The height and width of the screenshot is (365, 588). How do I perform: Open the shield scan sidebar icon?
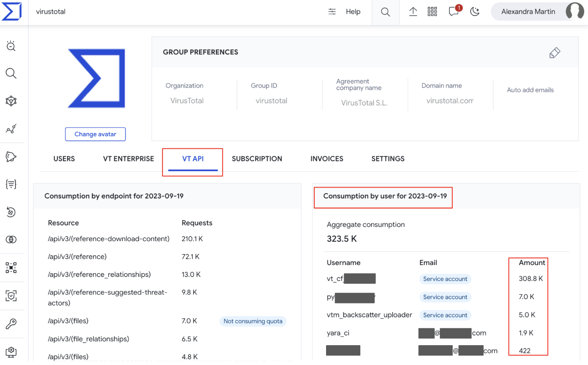coord(11,296)
